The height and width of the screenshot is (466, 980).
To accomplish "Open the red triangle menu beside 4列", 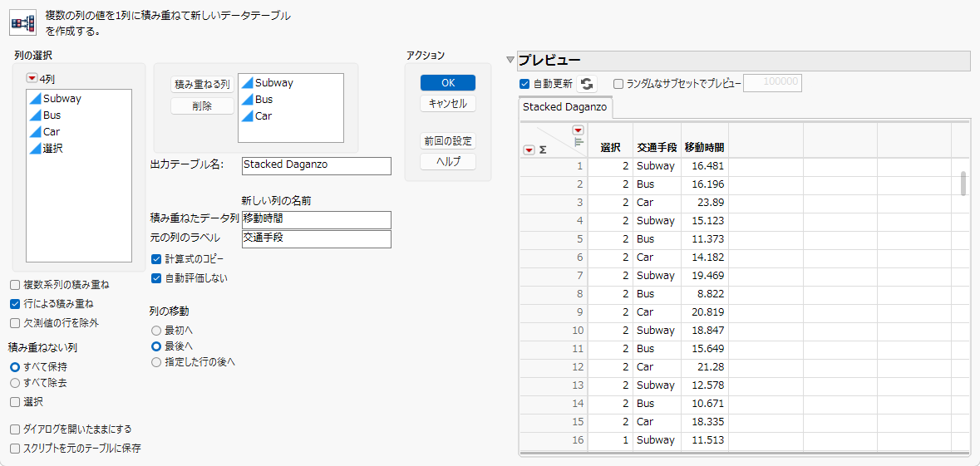I will tap(32, 79).
